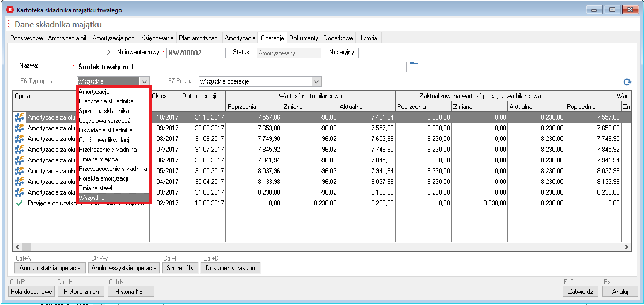The width and height of the screenshot is (644, 305).
Task: Open the Amortyzacja bil. tab
Action: [67, 38]
